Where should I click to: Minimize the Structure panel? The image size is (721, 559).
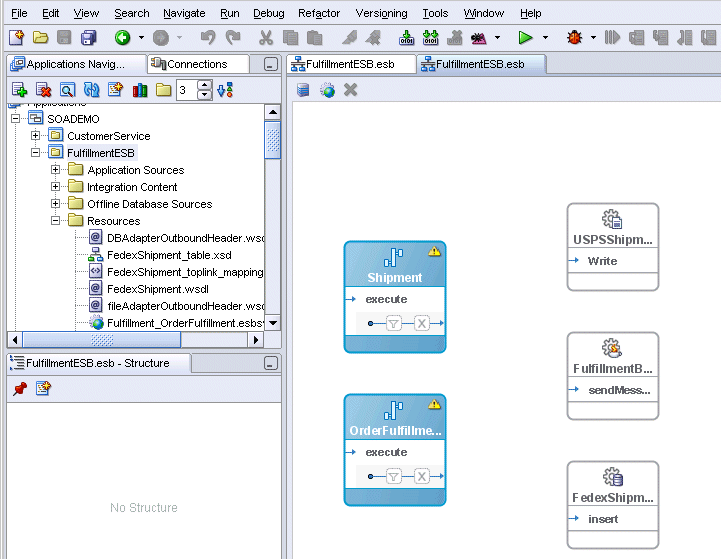[271, 363]
